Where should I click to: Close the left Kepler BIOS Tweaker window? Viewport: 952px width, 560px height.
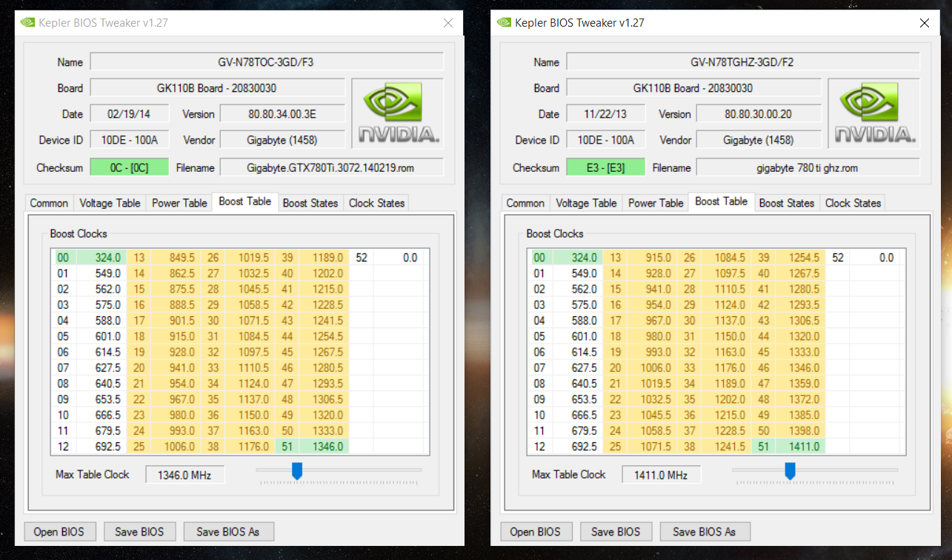click(x=447, y=23)
